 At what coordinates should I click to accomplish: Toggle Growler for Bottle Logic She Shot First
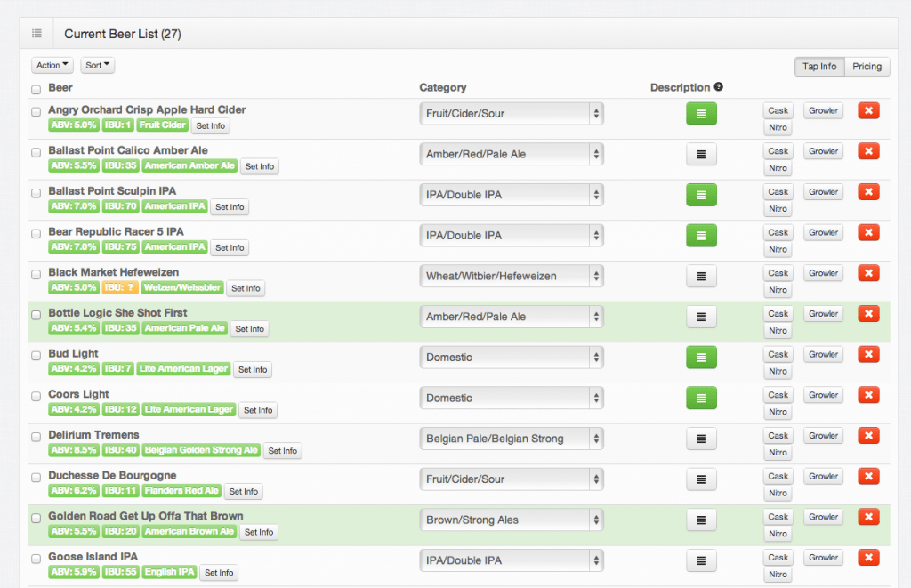823,314
